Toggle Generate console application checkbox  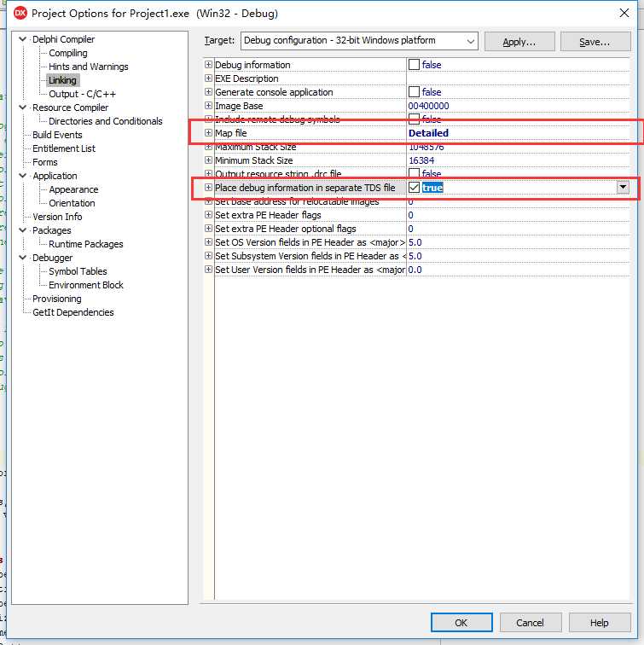(x=414, y=92)
